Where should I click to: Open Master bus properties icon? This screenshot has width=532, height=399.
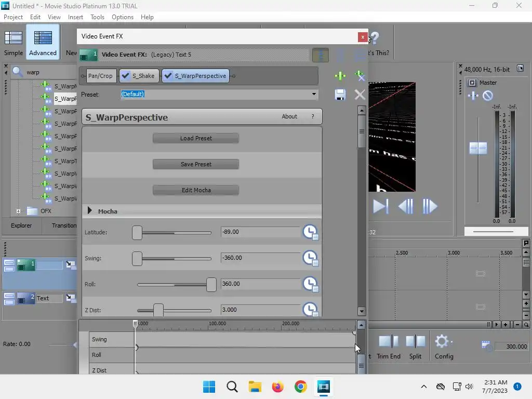coord(472,83)
